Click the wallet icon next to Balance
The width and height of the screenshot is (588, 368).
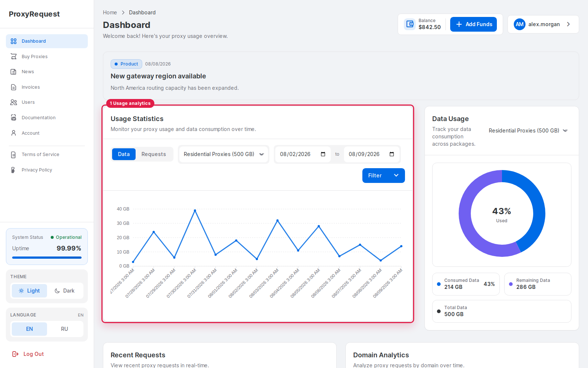410,24
